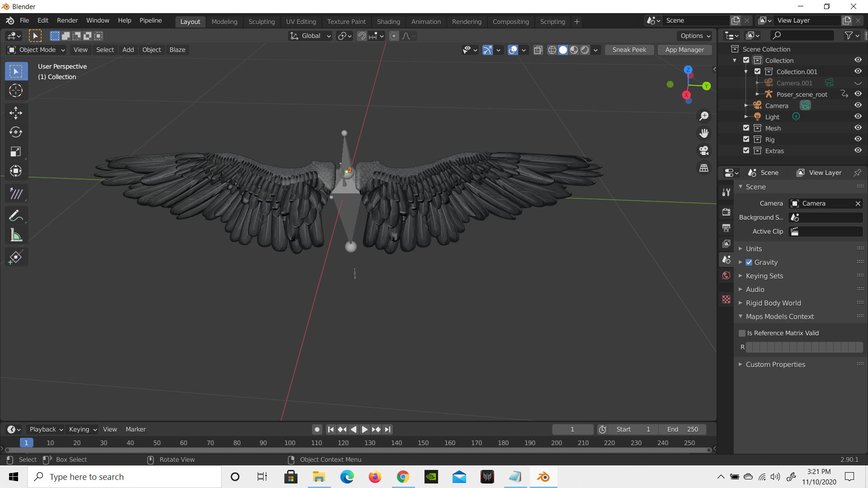Activate the Scale tool
The width and height of the screenshot is (868, 488).
coord(16,151)
